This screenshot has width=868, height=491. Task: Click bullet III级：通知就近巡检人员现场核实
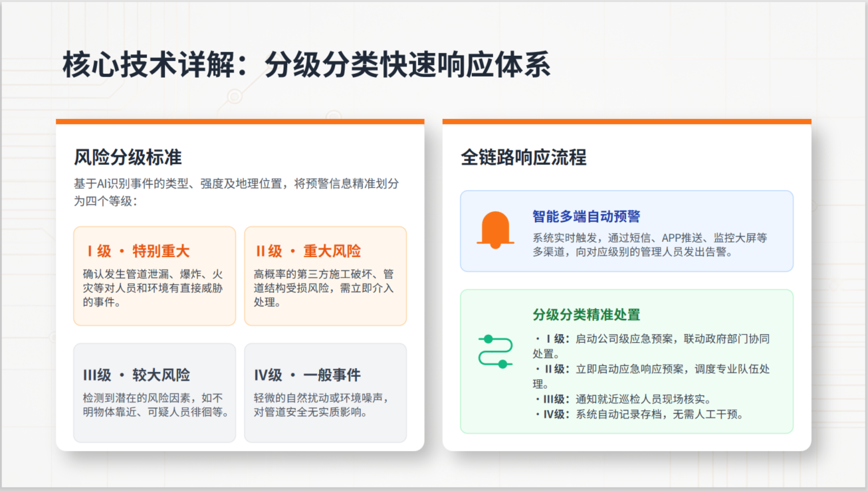[x=622, y=399]
